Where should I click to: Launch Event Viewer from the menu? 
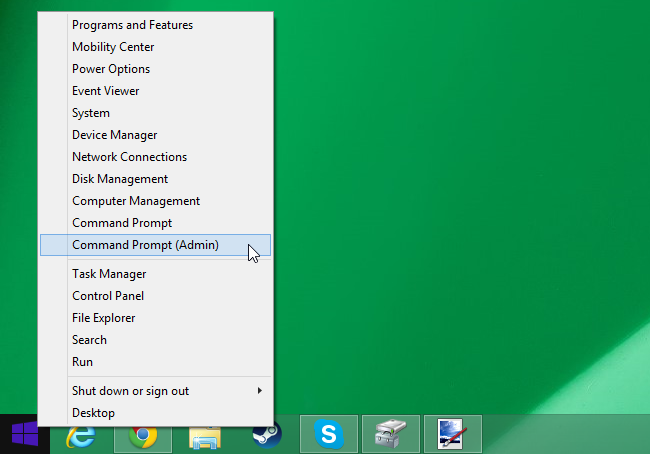[155, 91]
